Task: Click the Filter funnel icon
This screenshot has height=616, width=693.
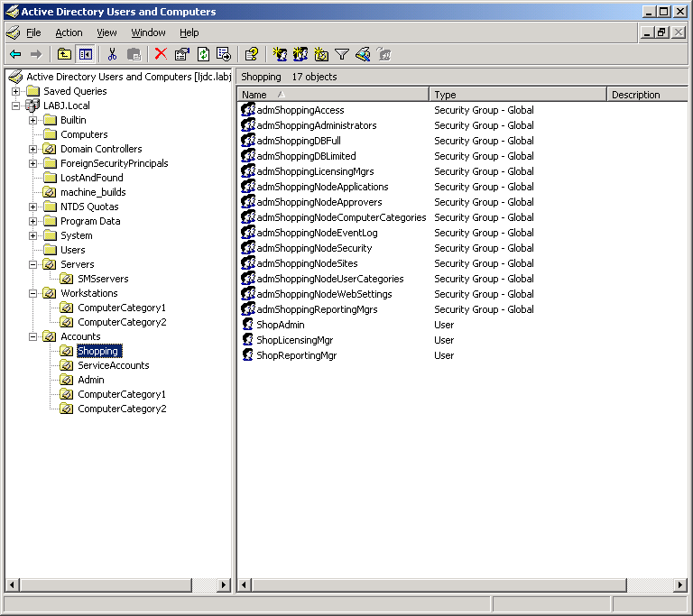Action: tap(342, 54)
